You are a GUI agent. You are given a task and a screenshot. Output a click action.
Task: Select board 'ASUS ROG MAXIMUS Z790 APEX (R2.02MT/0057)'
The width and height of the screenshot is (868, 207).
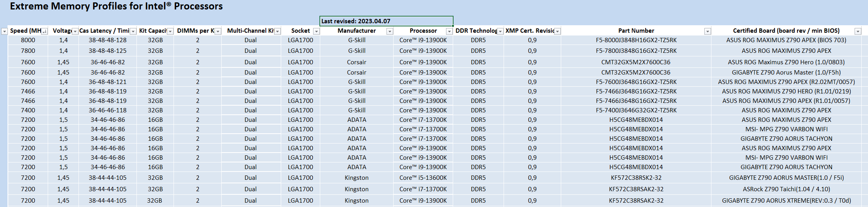pyautogui.click(x=786, y=82)
